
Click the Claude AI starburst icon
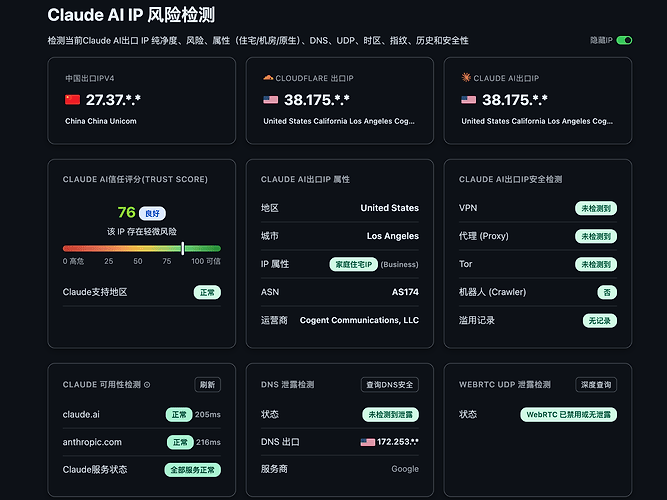466,77
